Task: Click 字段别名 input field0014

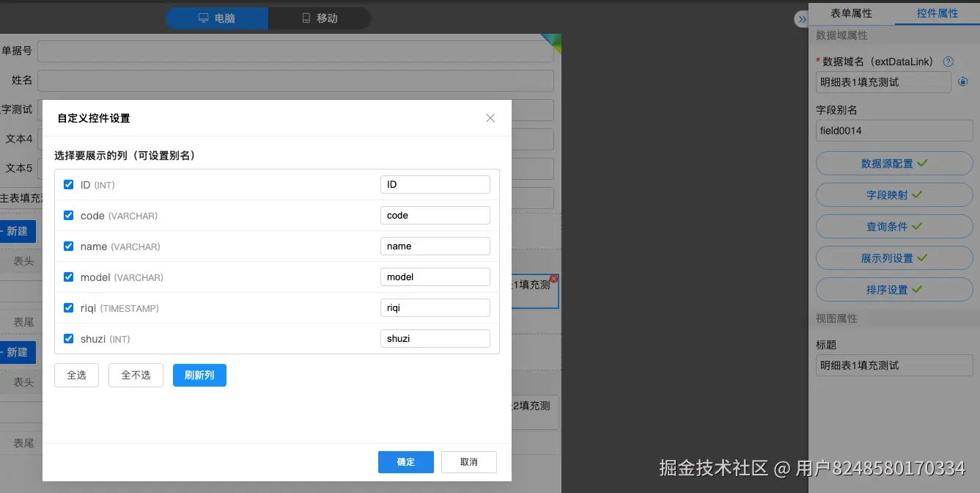Action: (894, 131)
